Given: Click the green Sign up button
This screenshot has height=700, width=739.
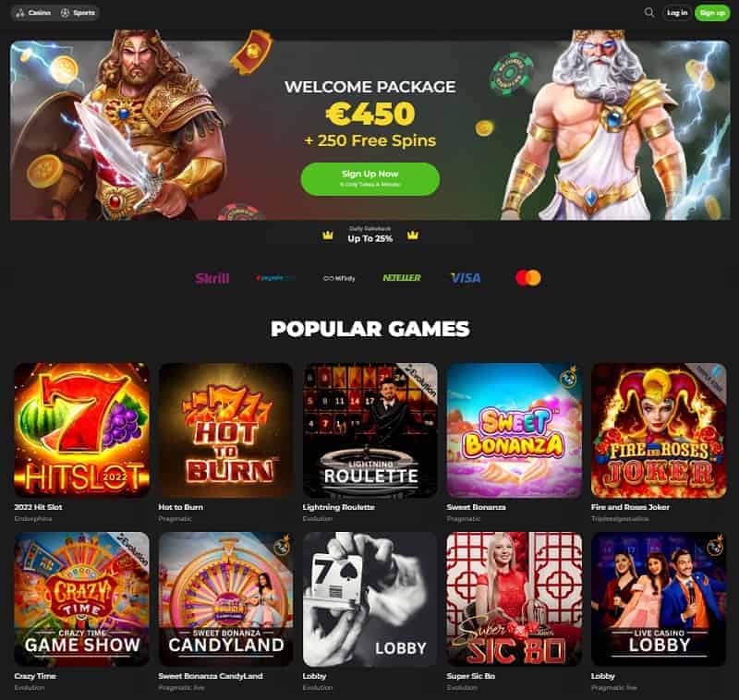Looking at the screenshot, I should pos(712,13).
